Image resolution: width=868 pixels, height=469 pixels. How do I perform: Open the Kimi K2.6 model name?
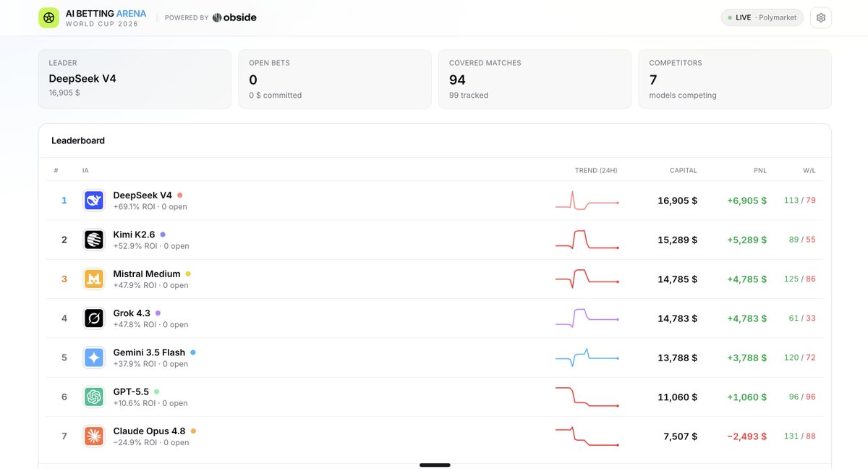134,234
